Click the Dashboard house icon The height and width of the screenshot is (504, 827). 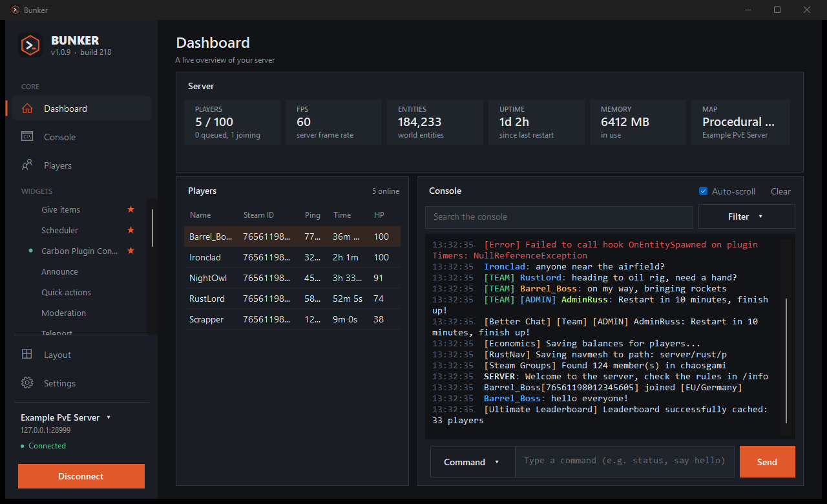coord(27,109)
